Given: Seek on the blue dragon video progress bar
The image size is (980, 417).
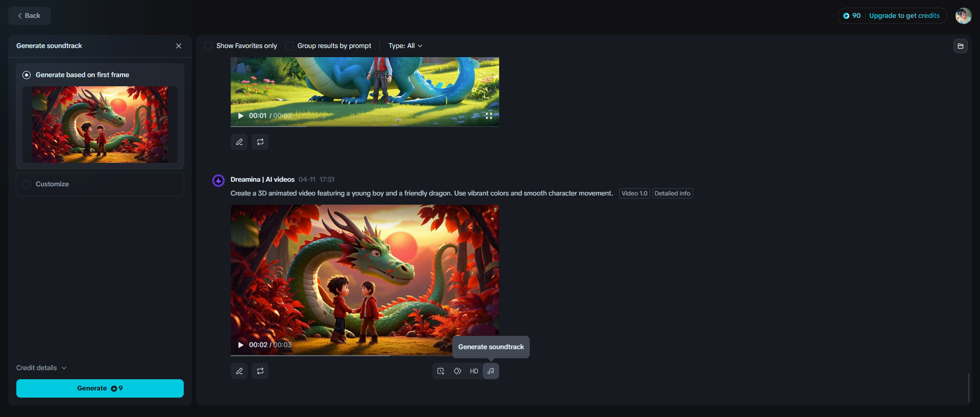Looking at the screenshot, I should pyautogui.click(x=365, y=126).
